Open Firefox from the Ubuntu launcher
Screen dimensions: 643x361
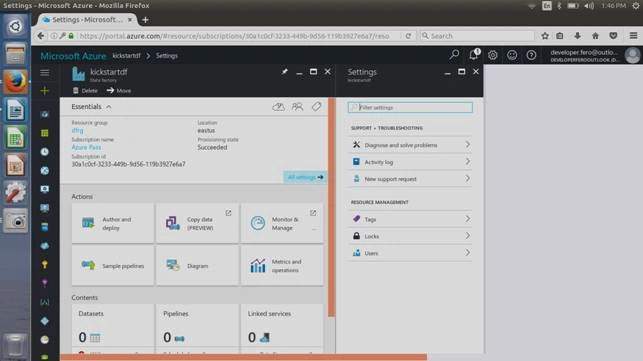coord(16,81)
